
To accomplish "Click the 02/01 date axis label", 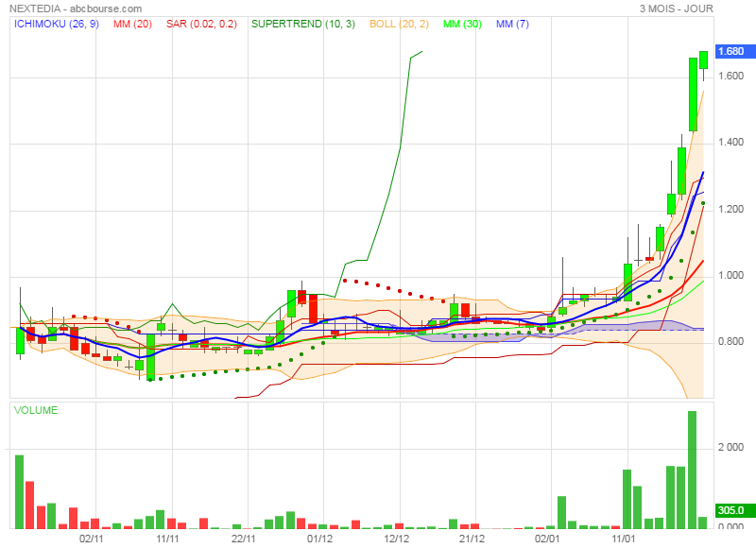I will pyautogui.click(x=548, y=539).
